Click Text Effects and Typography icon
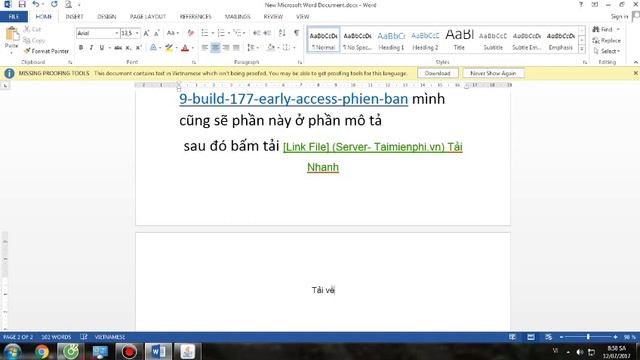 click(153, 48)
